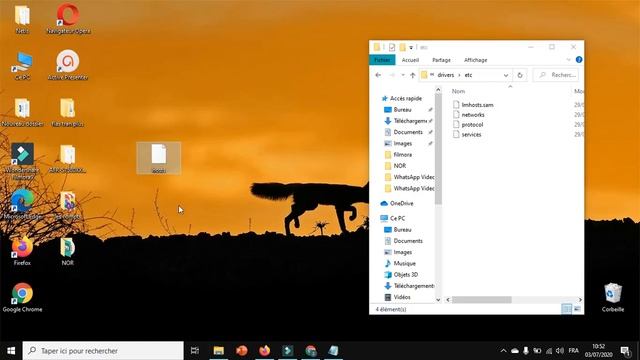Select the services file
The width and height of the screenshot is (640, 360).
coord(467,134)
